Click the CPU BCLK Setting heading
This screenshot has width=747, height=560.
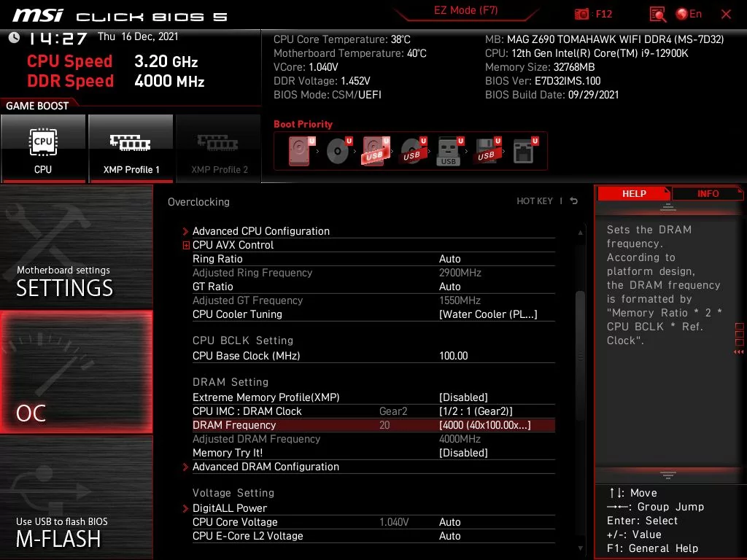pos(242,341)
